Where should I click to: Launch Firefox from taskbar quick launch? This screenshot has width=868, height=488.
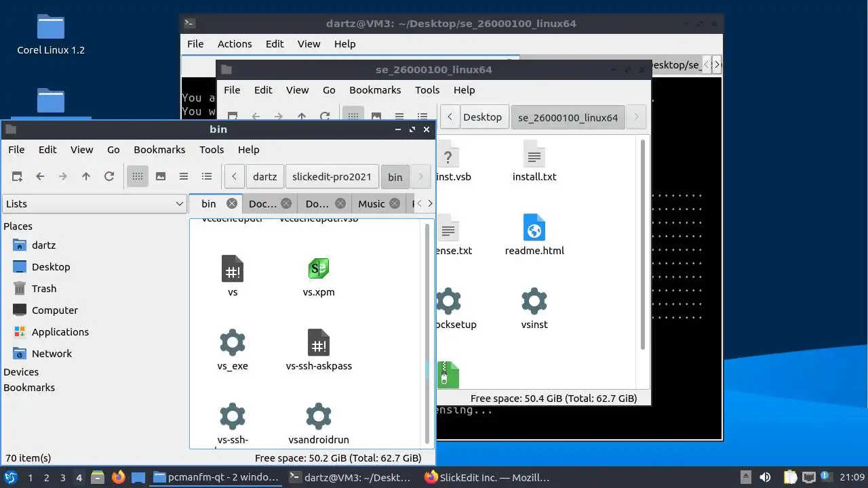118,477
